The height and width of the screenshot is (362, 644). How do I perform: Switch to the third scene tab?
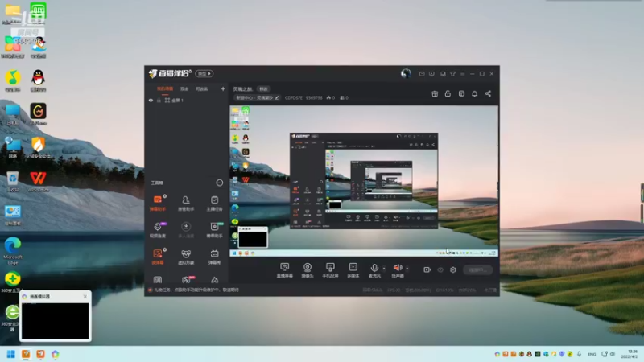(202, 88)
